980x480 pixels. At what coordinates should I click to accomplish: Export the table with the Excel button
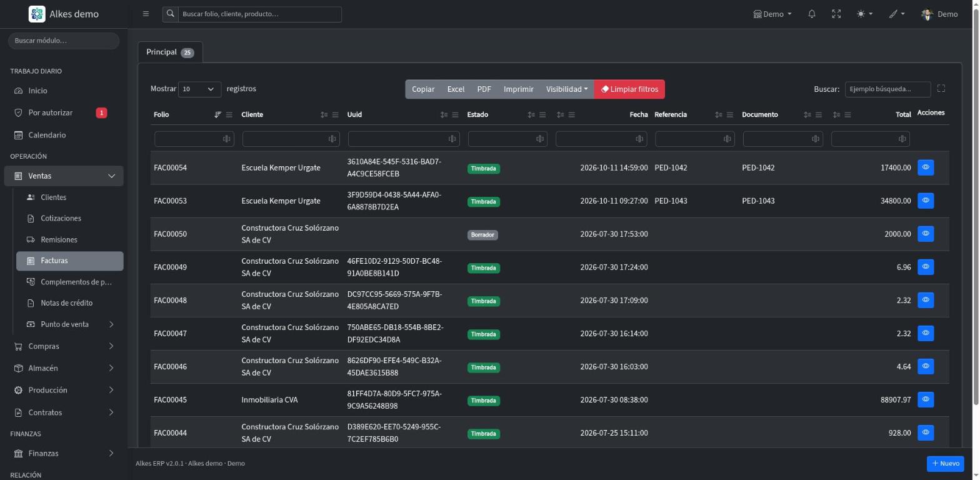[x=456, y=89]
